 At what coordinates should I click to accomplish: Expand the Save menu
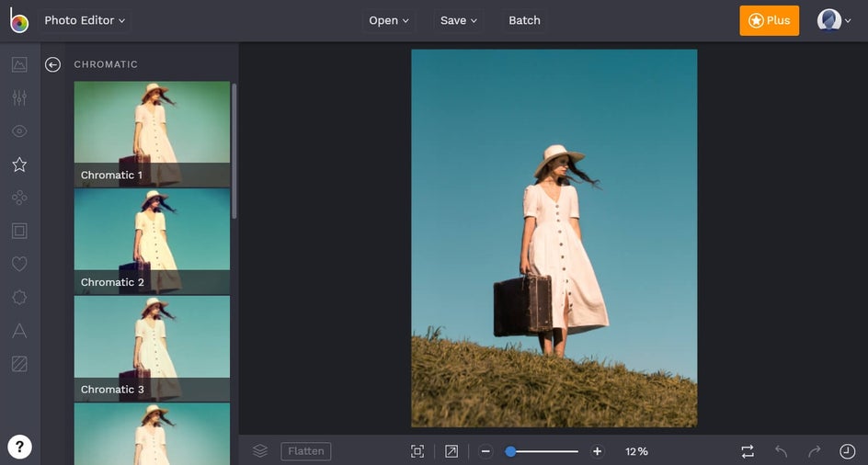click(x=459, y=20)
